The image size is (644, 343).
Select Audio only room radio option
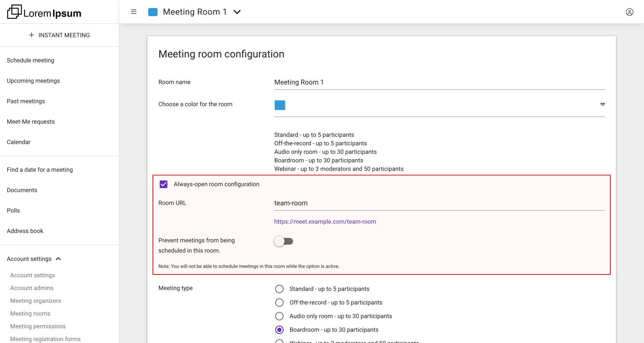click(x=279, y=316)
